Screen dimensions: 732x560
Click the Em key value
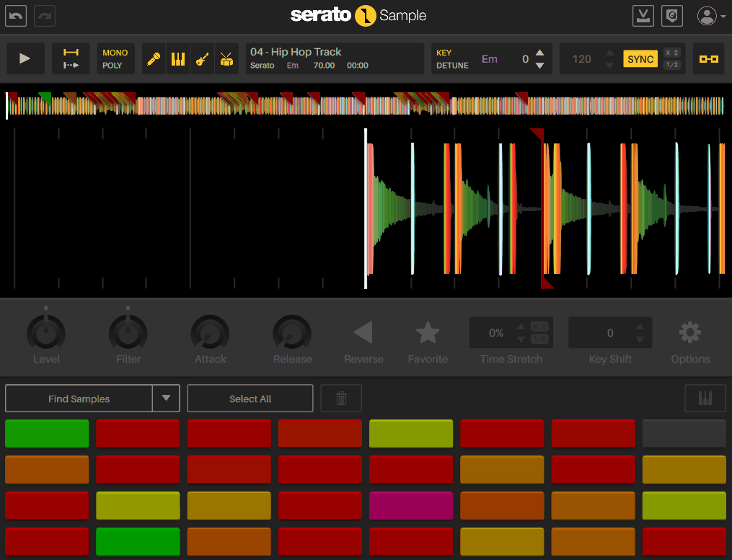489,59
